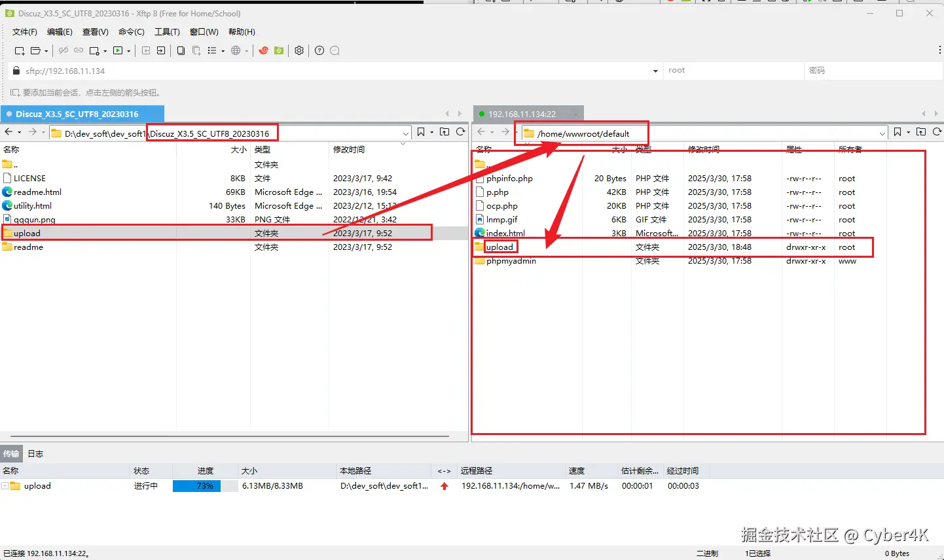Click the add-current-session arrow icon
This screenshot has width=944, height=560.
coord(15,93)
